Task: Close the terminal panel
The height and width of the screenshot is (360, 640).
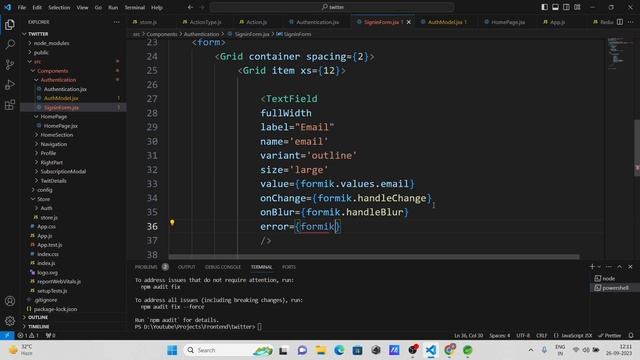Action: tap(630, 267)
